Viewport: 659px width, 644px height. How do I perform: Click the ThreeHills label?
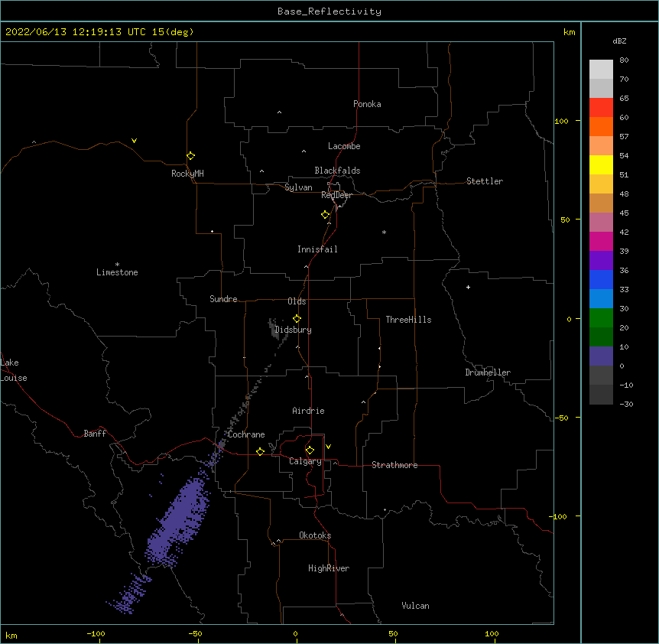pyautogui.click(x=408, y=320)
